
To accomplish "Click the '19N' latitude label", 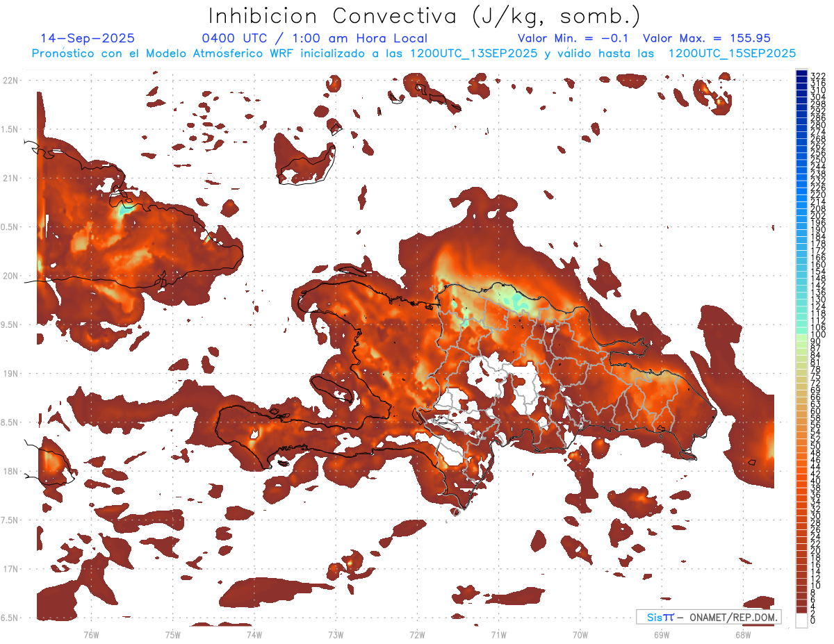I will click(x=10, y=374).
